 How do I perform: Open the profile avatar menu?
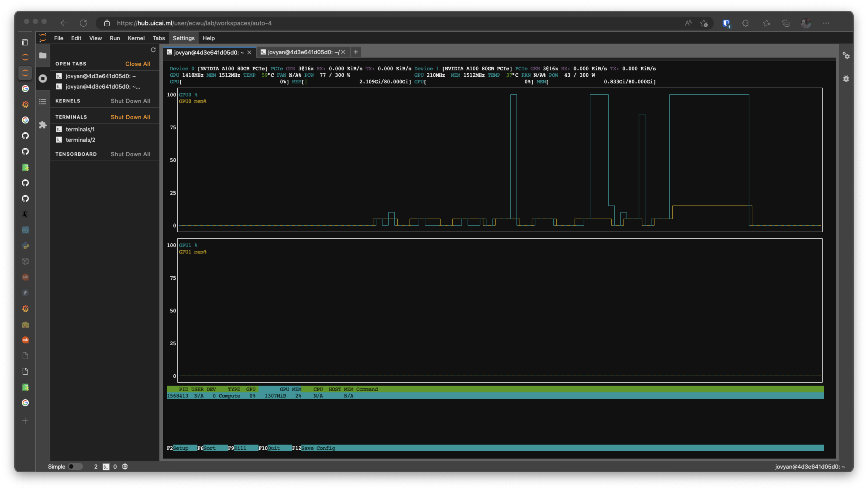(806, 23)
